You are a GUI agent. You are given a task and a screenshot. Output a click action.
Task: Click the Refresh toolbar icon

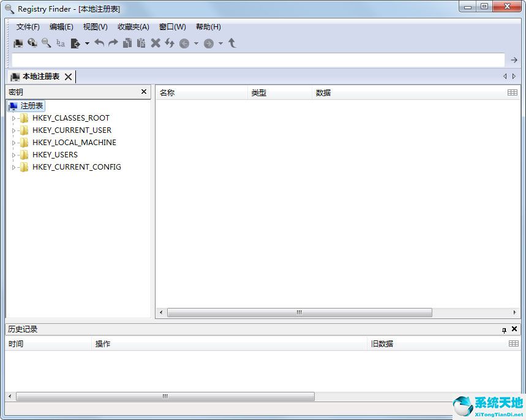point(170,43)
